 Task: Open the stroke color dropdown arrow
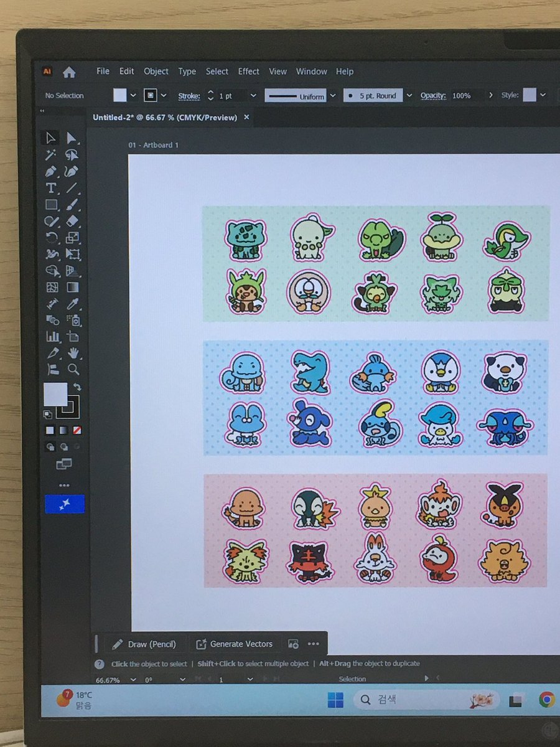pos(164,96)
